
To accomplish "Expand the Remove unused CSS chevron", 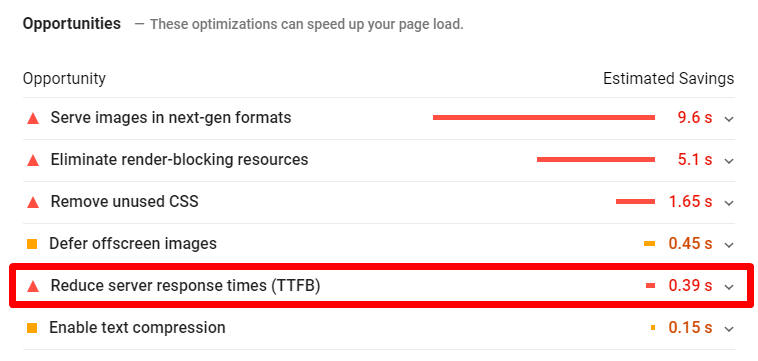I will [x=729, y=203].
